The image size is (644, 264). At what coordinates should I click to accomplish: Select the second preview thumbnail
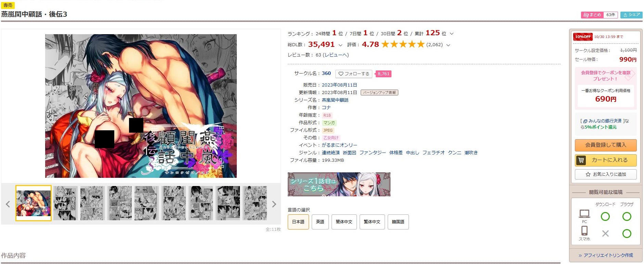point(65,203)
